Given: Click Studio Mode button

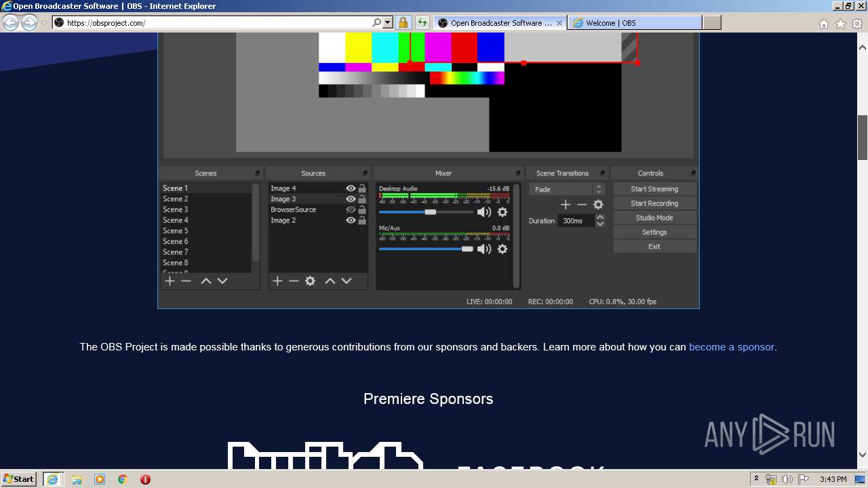Looking at the screenshot, I should [x=654, y=218].
